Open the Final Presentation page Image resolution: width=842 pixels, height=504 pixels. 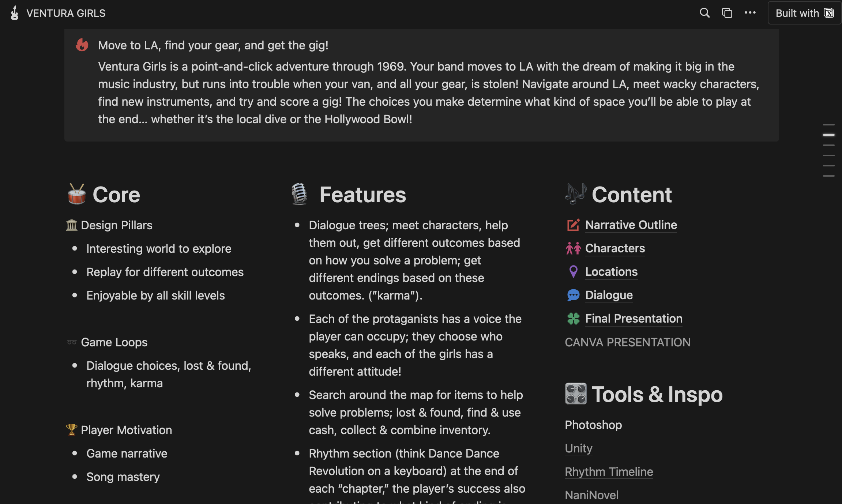click(634, 319)
